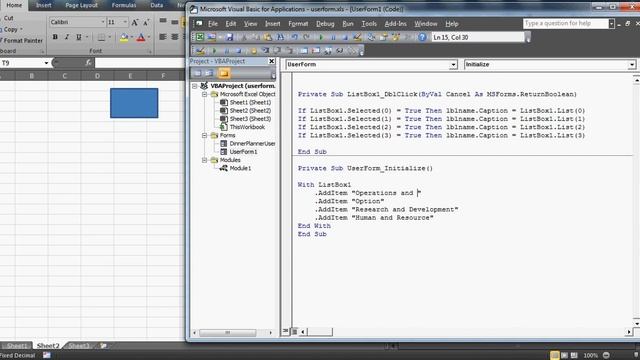Open the Immediate Window from Debug toolbar
The image size is (640, 360).
pyautogui.click(x=315, y=51)
